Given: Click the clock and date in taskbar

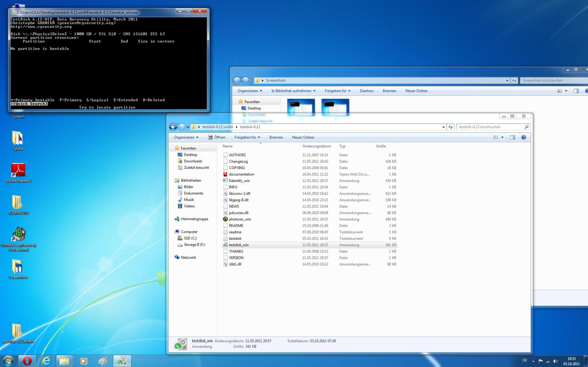Looking at the screenshot, I should (x=571, y=361).
